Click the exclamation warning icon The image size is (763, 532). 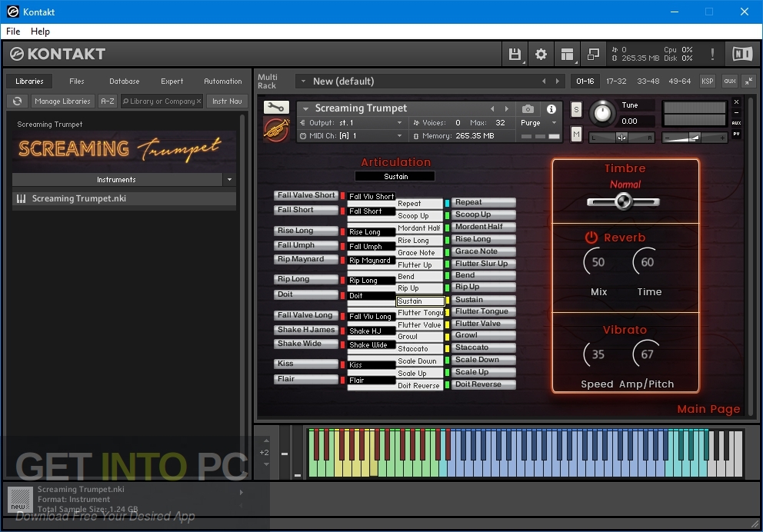712,54
